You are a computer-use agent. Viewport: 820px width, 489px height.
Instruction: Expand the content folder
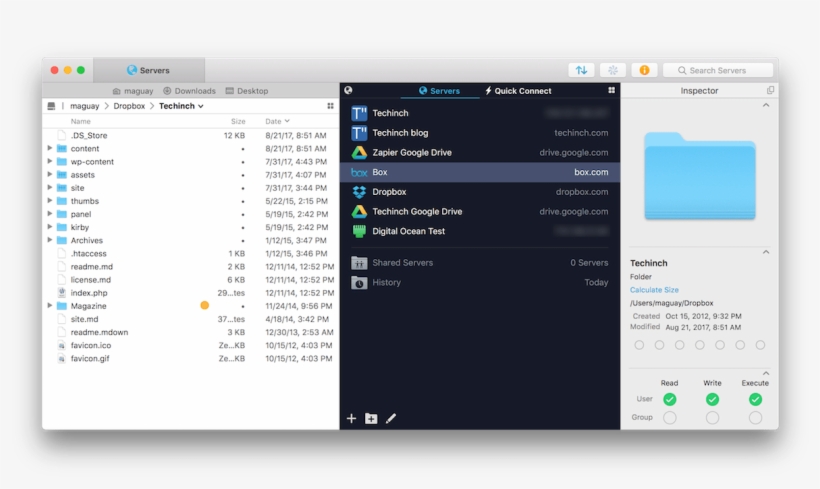coord(50,148)
